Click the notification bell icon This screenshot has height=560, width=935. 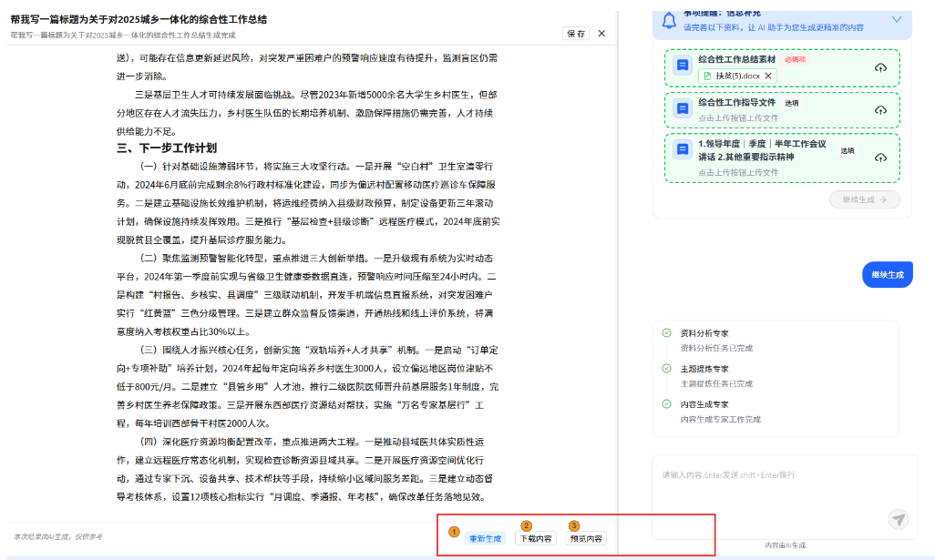(x=669, y=21)
